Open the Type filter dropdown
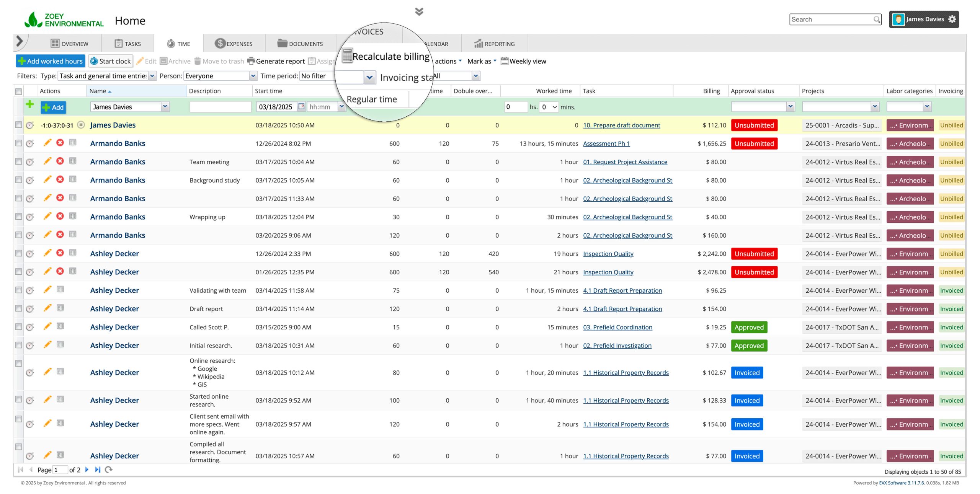 tap(152, 76)
